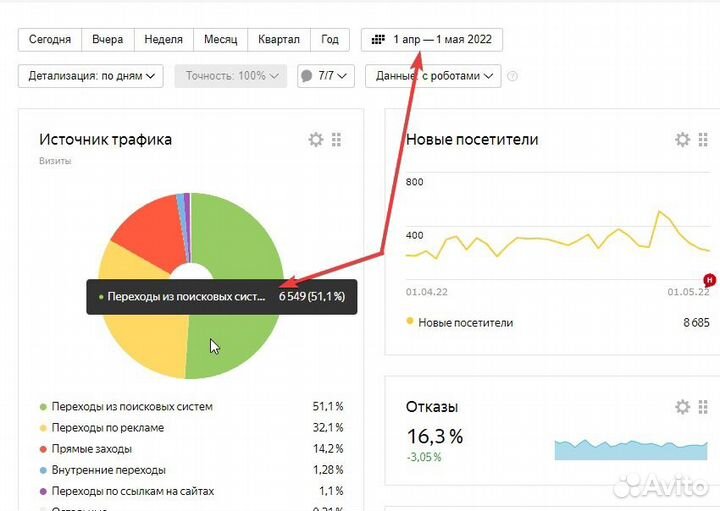Click the Визиты subtitle under Источник трафика
This screenshot has height=511, width=720.
click(x=55, y=161)
